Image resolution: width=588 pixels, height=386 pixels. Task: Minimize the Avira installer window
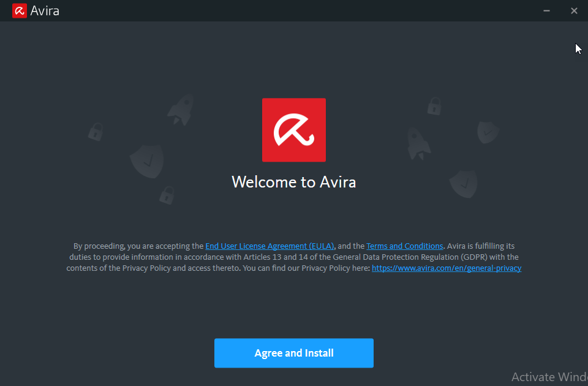pyautogui.click(x=546, y=10)
